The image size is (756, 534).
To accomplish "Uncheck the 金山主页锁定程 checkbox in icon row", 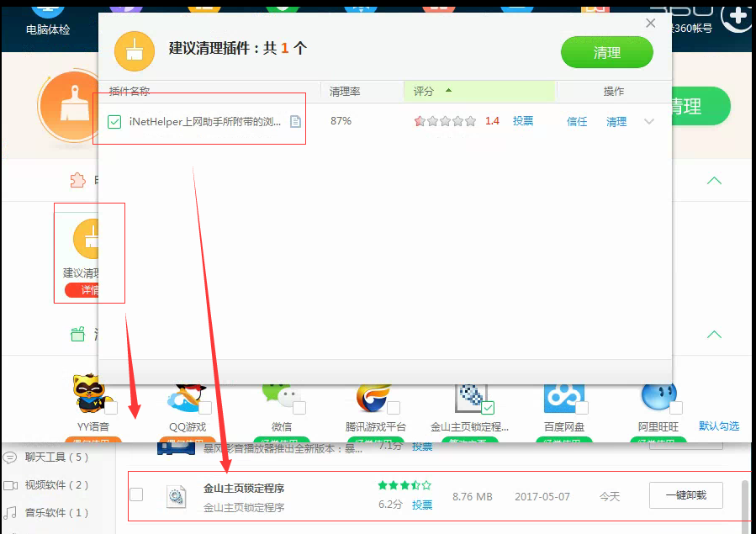I will click(488, 408).
